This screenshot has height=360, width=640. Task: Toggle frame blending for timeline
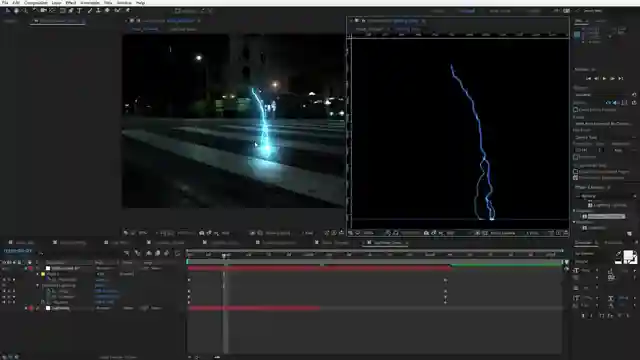(x=158, y=253)
